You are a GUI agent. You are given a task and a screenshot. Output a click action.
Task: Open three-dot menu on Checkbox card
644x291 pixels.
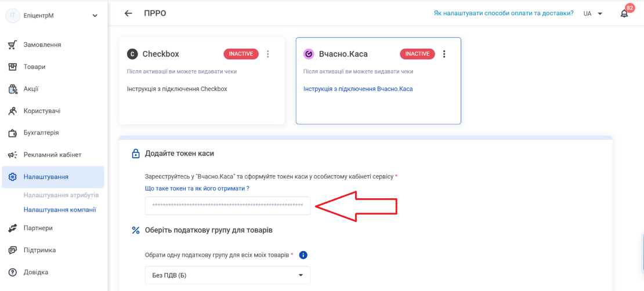click(x=268, y=54)
